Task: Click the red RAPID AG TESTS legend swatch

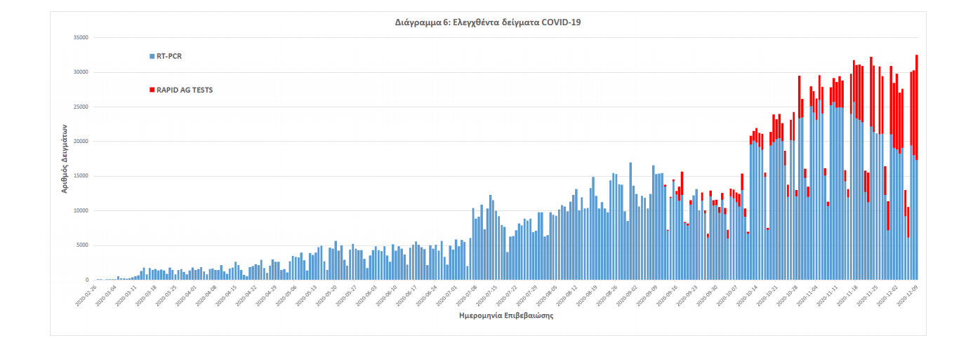Action: pos(152,90)
